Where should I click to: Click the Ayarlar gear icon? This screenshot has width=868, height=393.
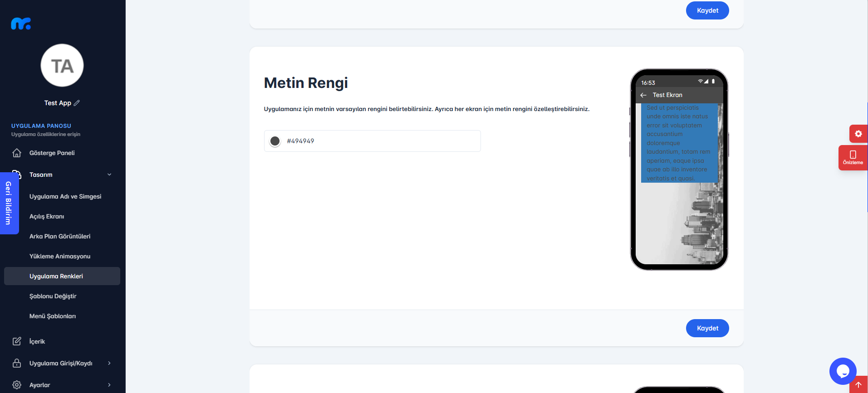[17, 385]
